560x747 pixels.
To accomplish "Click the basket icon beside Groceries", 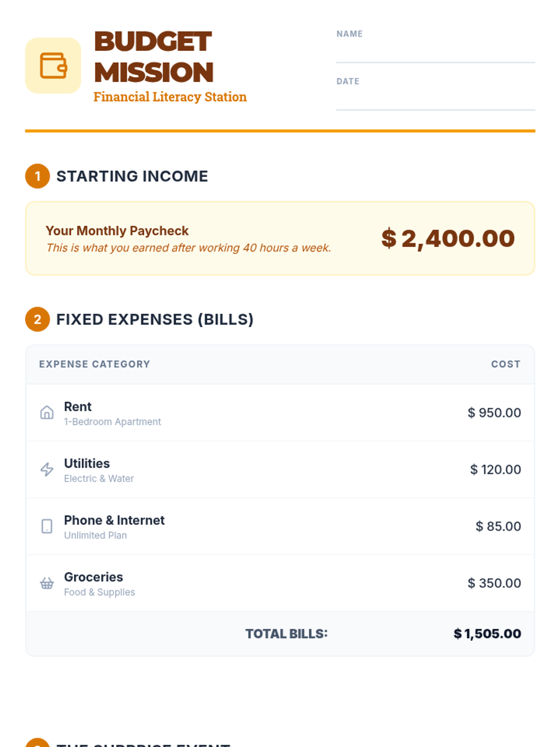I will [47, 583].
